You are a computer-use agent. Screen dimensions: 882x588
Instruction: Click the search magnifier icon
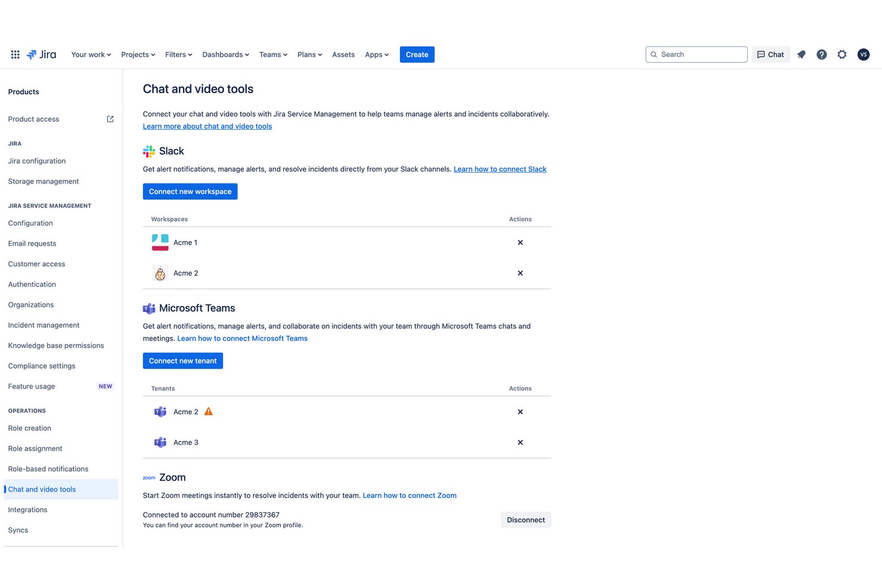pyautogui.click(x=654, y=55)
